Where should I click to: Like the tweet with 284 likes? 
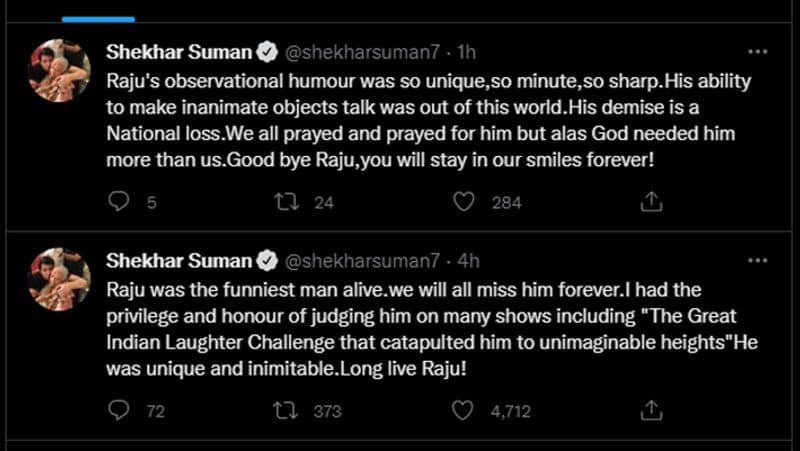(x=463, y=202)
